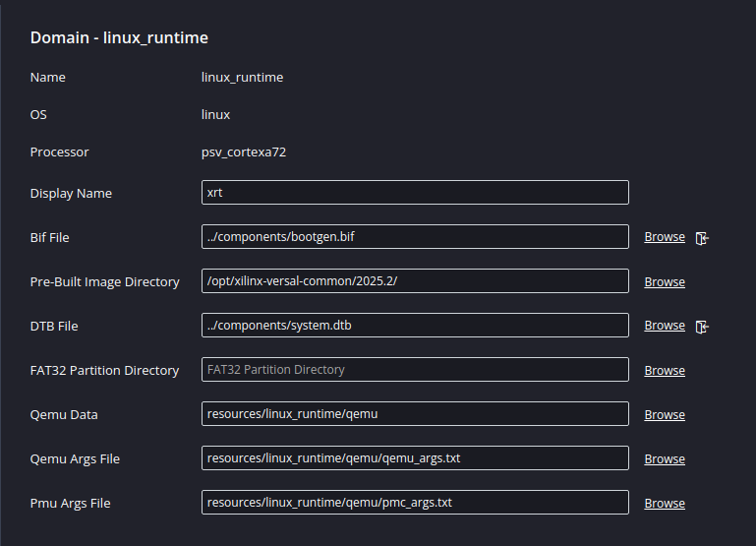This screenshot has width=756, height=546.
Task: Click the Pre-Built Image Directory input
Action: 414,281
